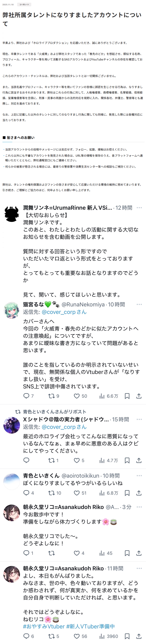This screenshot has height=644, width=146.
Task: Open the #新人VTuber準備中 hashtag
Action: click(90, 627)
